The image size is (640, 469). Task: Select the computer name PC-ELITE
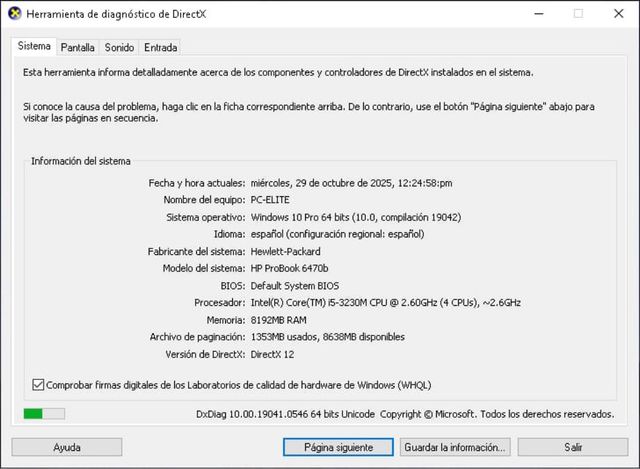(270, 200)
